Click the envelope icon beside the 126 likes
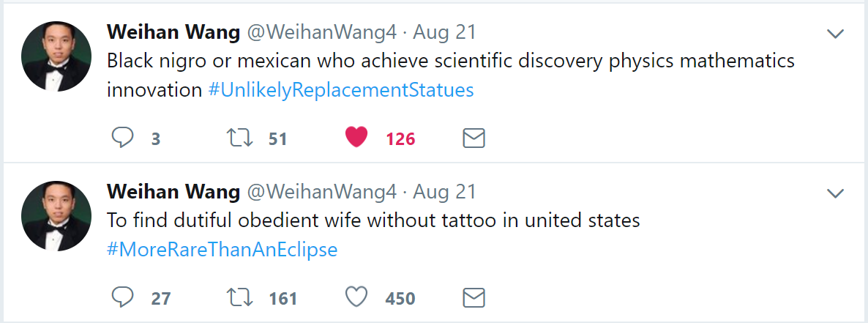Screen dimensions: 868x323 click(x=474, y=138)
